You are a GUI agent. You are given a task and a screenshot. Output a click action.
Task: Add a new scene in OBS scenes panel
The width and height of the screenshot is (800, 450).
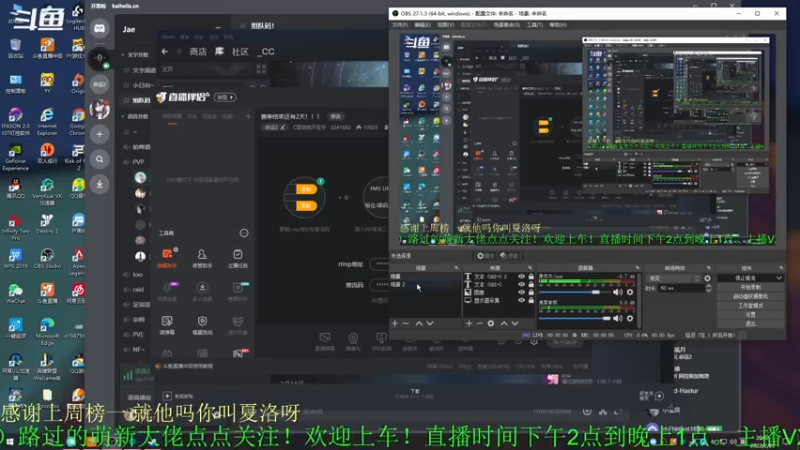(394, 323)
